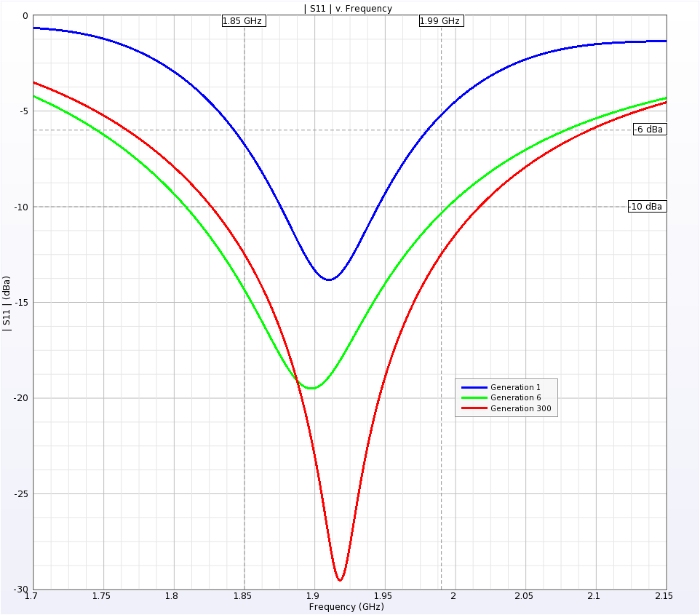
Task: Click the 2.05 tick label on frequency axis
Action: click(524, 596)
